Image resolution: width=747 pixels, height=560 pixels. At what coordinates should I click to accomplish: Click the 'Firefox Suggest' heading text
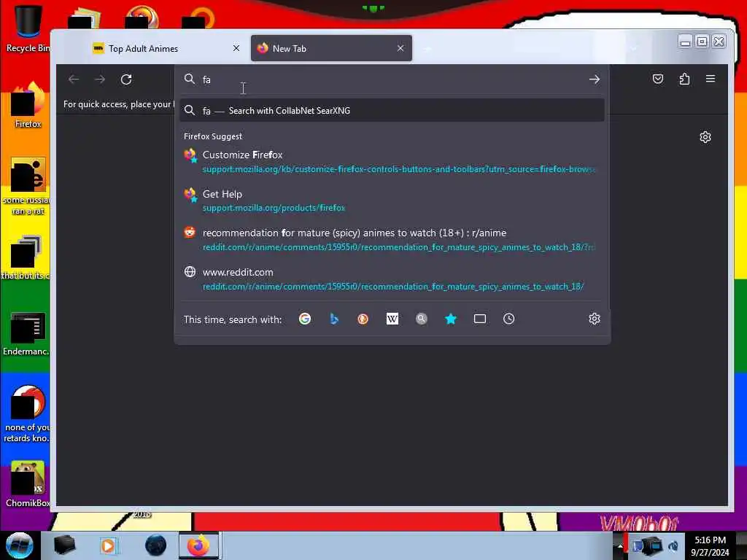click(213, 136)
